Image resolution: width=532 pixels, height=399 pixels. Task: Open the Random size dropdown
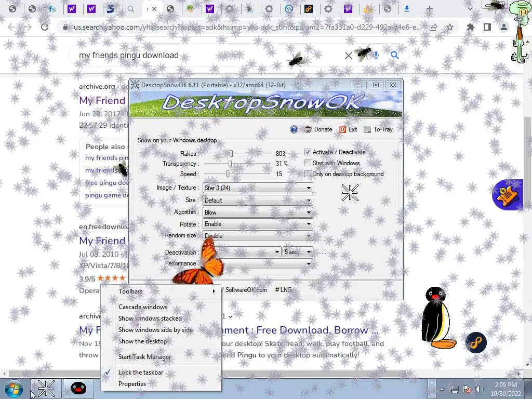pos(258,235)
